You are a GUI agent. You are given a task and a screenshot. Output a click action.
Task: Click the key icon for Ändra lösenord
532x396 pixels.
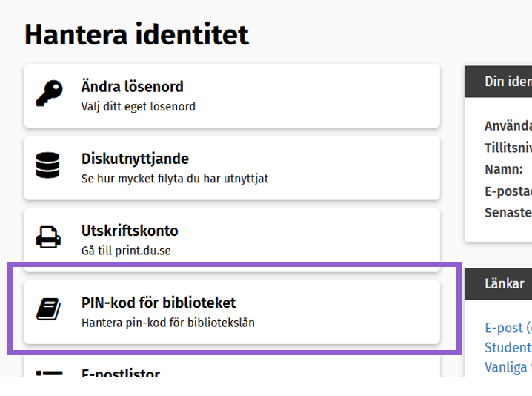click(49, 93)
